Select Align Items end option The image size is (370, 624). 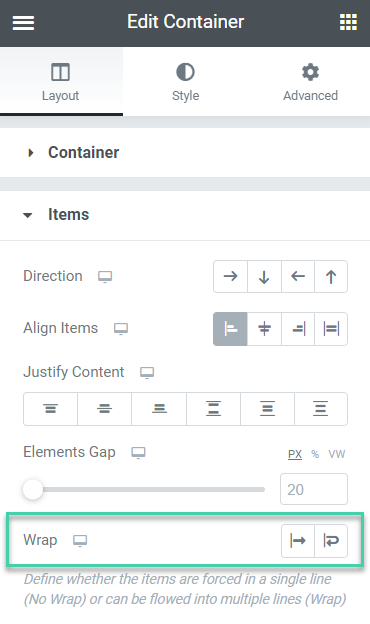(x=298, y=329)
